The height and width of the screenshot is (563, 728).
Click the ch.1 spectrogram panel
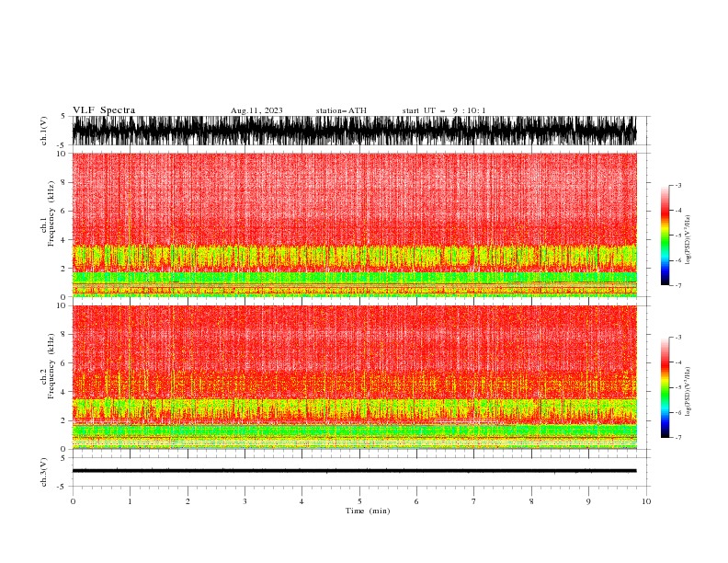(354, 224)
